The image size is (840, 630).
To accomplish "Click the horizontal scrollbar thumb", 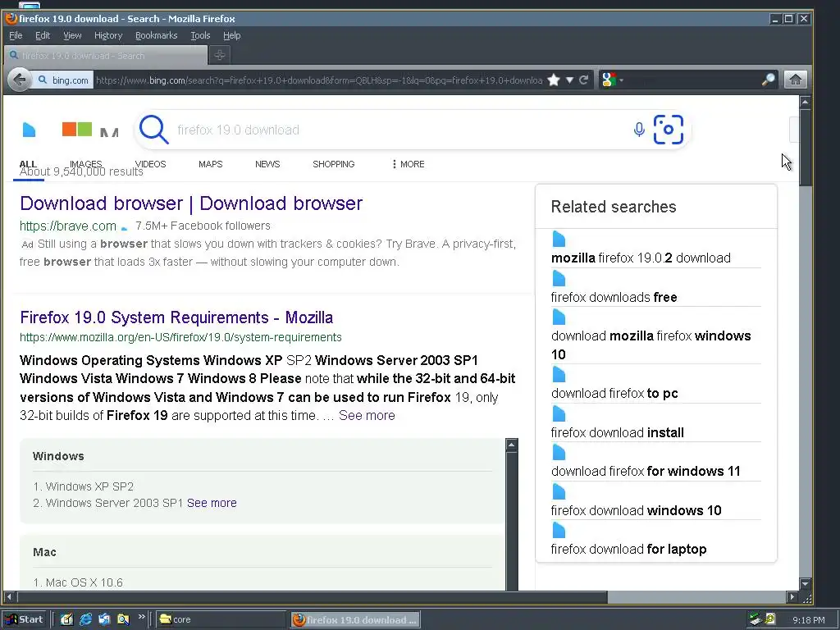I will tap(313, 597).
